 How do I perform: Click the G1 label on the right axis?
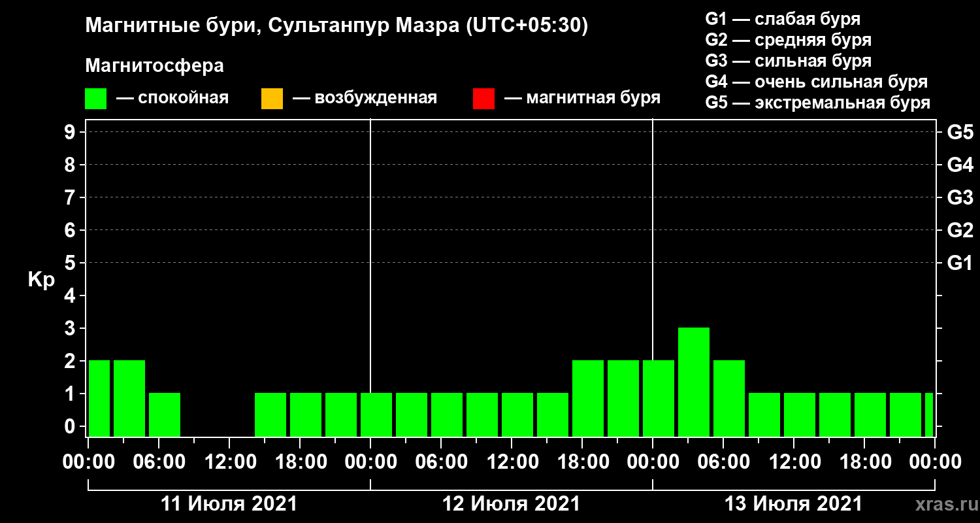960,263
